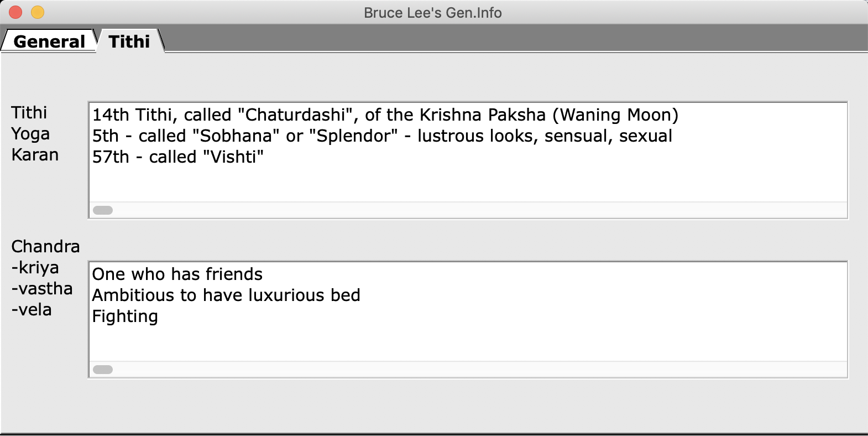This screenshot has height=436, width=868.
Task: Close the Bruce Lee's Gen.Info window
Action: pos(15,12)
